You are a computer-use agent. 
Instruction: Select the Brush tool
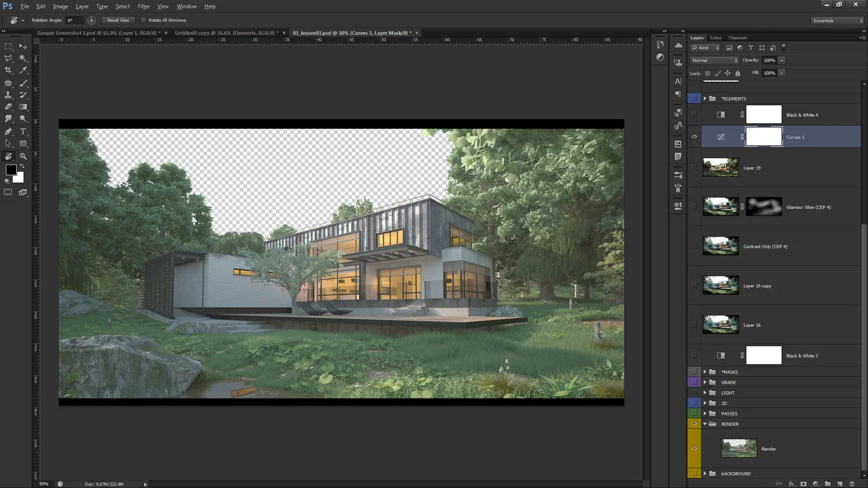point(23,83)
